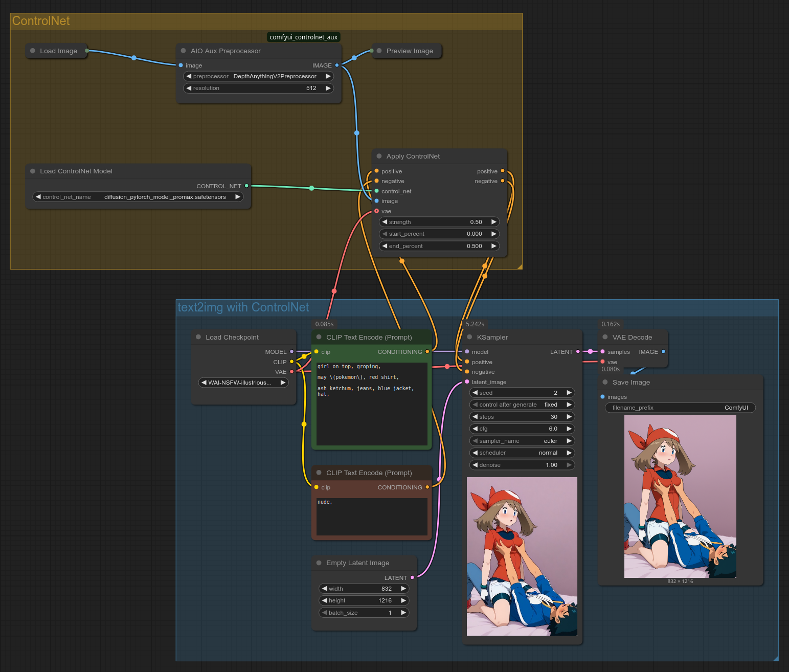Click Apply ControlNet positive output port
789x672 pixels.
coord(503,171)
